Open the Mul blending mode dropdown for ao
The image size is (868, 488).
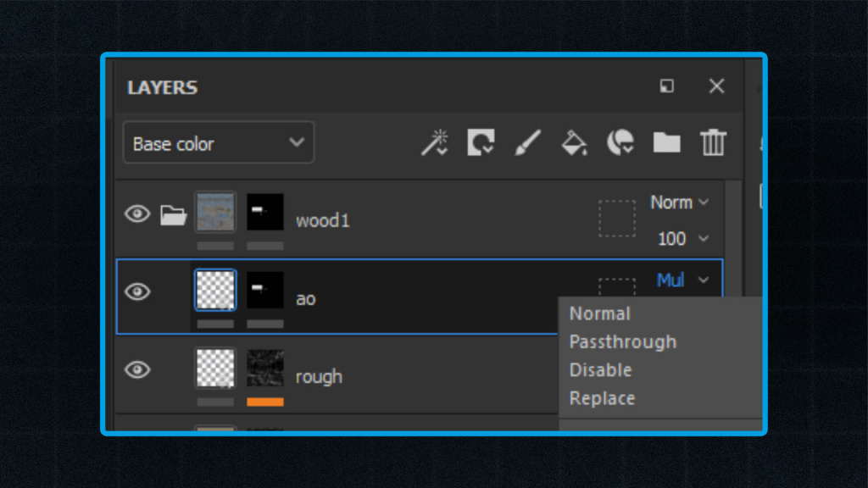(682, 280)
